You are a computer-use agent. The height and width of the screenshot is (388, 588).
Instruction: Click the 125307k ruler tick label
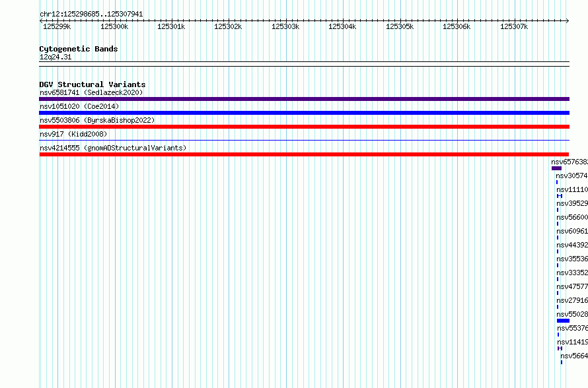coord(514,26)
